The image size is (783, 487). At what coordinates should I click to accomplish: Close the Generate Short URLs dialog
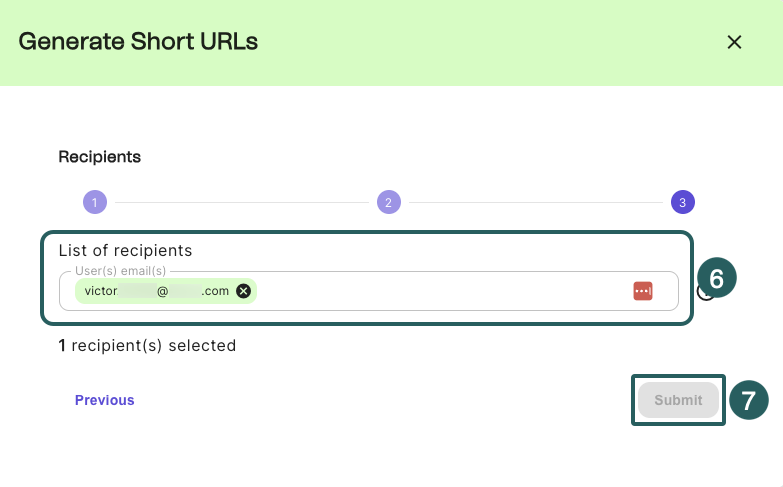[x=734, y=42]
